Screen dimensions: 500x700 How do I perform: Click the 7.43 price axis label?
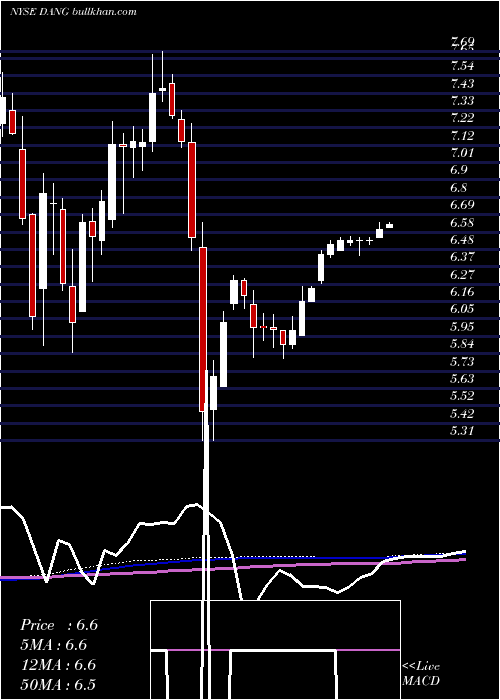(462, 83)
